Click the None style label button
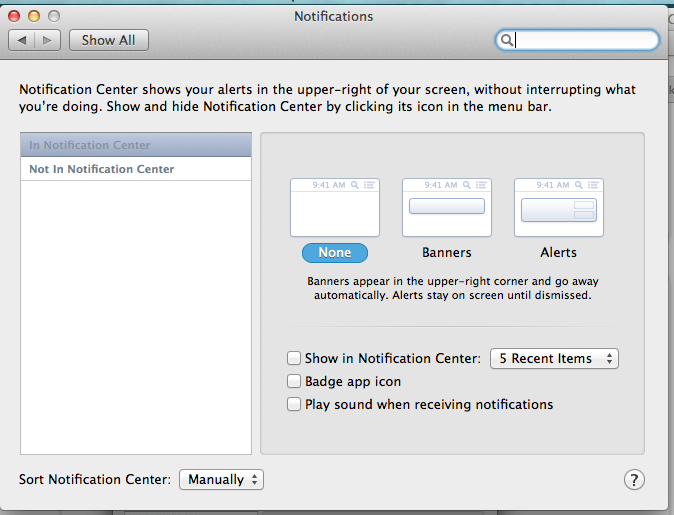This screenshot has height=515, width=674. point(335,253)
